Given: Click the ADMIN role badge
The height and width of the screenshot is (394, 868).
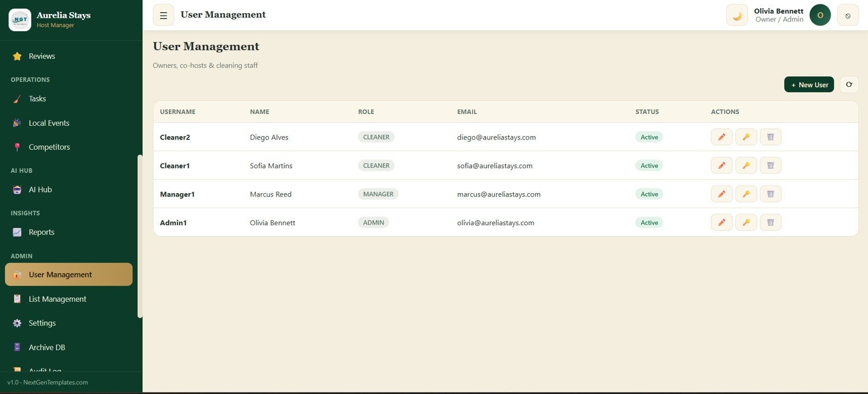Looking at the screenshot, I should pos(374,223).
